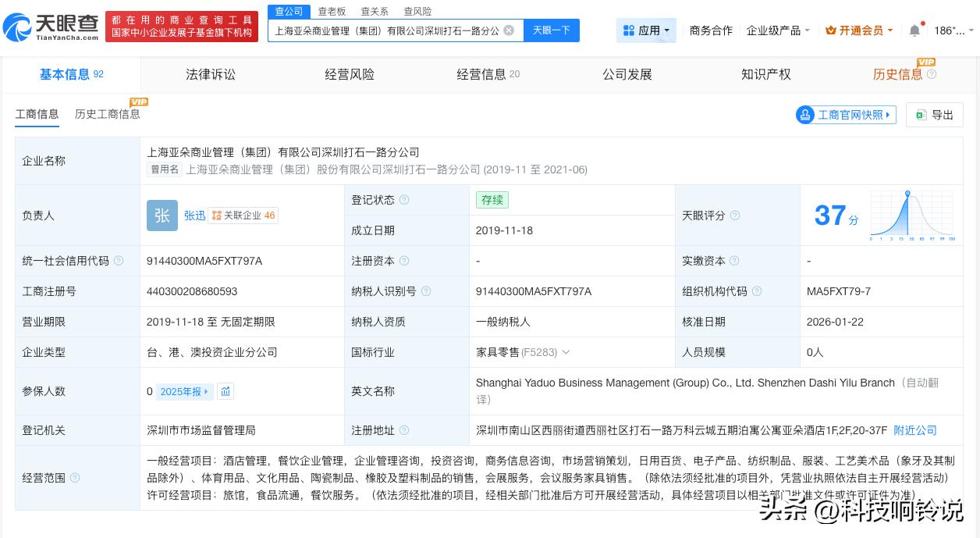This screenshot has width=980, height=538.
Task: Click organization code MA5FXT79-7
Action: point(839,291)
